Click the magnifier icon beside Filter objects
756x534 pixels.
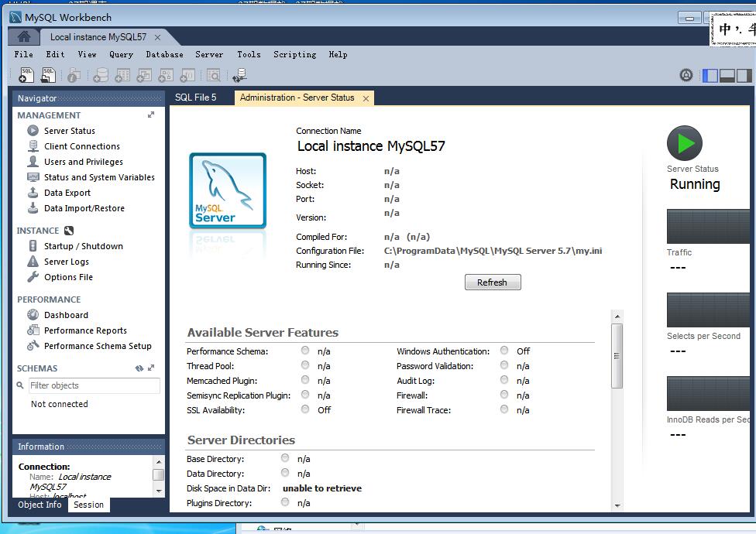(x=20, y=385)
